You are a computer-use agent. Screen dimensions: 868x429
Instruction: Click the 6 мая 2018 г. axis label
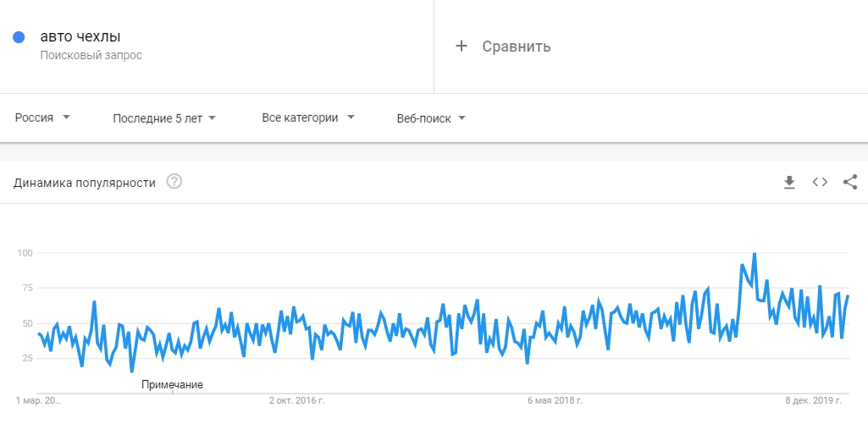tap(555, 400)
